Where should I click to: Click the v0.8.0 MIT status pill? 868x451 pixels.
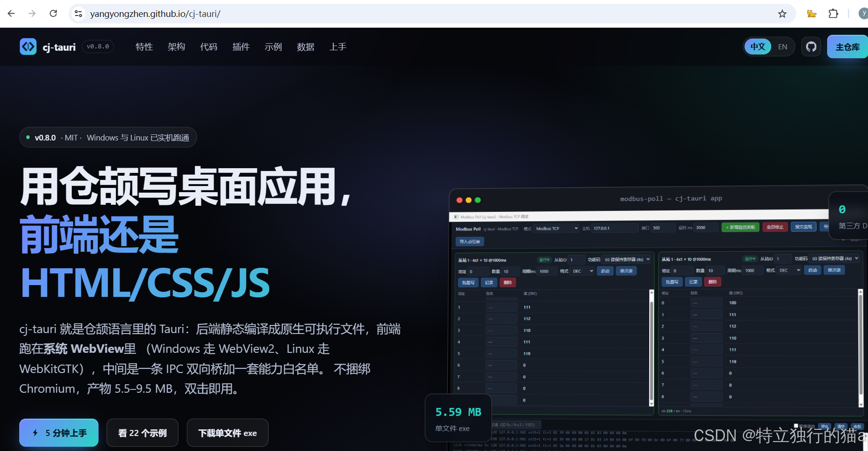click(x=108, y=137)
